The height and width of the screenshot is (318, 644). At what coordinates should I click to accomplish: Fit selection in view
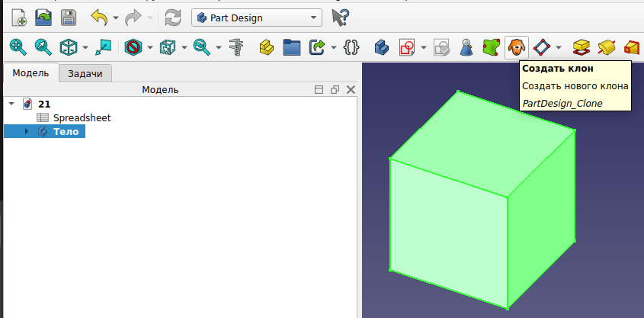pos(43,47)
